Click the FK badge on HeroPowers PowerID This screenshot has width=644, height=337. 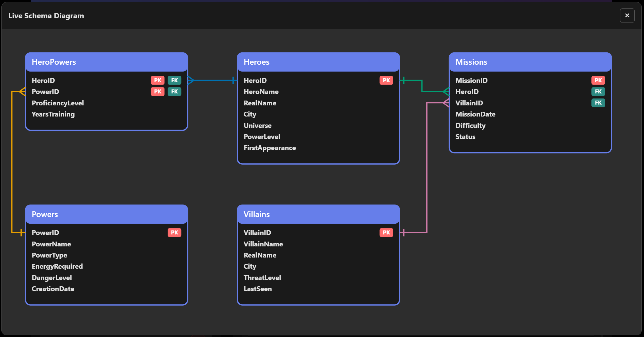click(174, 91)
